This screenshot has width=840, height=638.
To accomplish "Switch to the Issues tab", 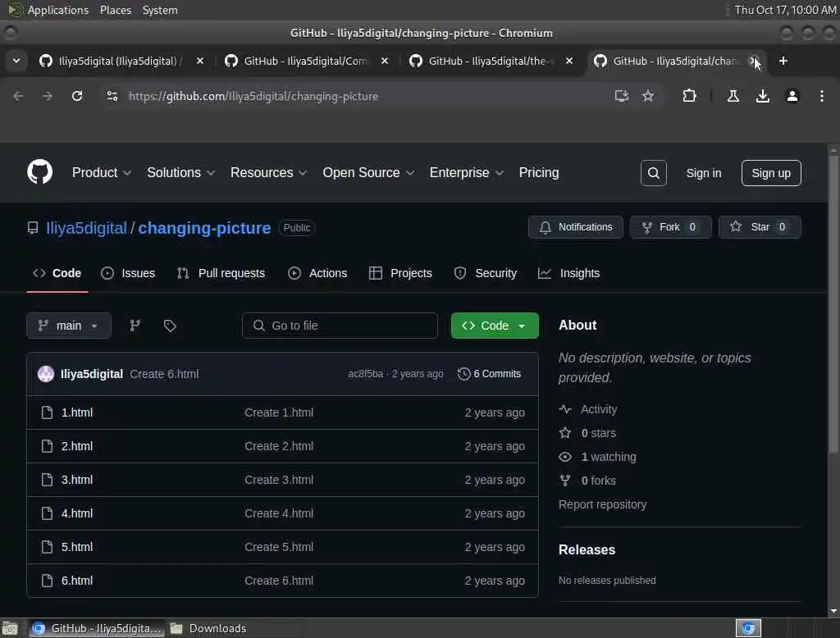I will [x=128, y=273].
